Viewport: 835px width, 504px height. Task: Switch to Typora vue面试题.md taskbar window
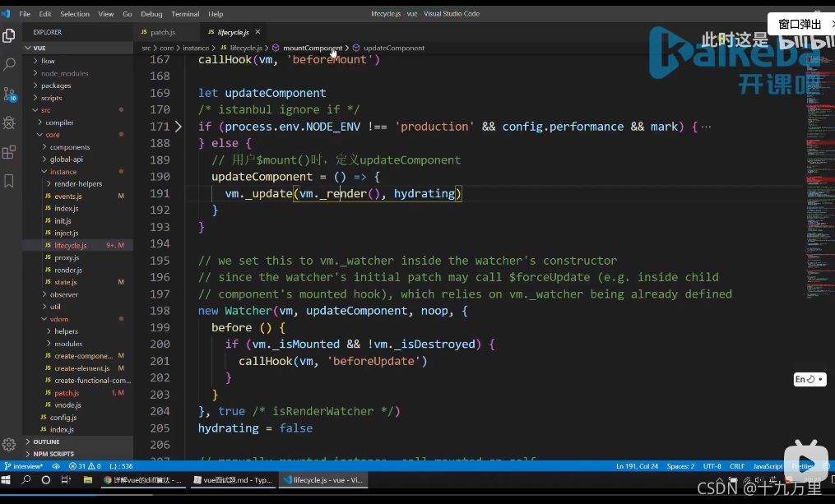[233, 480]
